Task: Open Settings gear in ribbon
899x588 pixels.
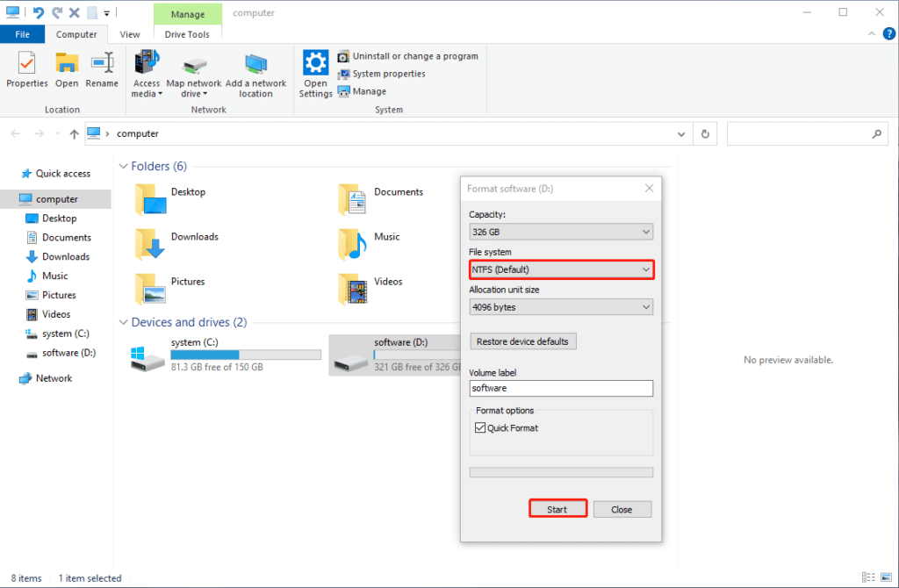Action: (315, 74)
